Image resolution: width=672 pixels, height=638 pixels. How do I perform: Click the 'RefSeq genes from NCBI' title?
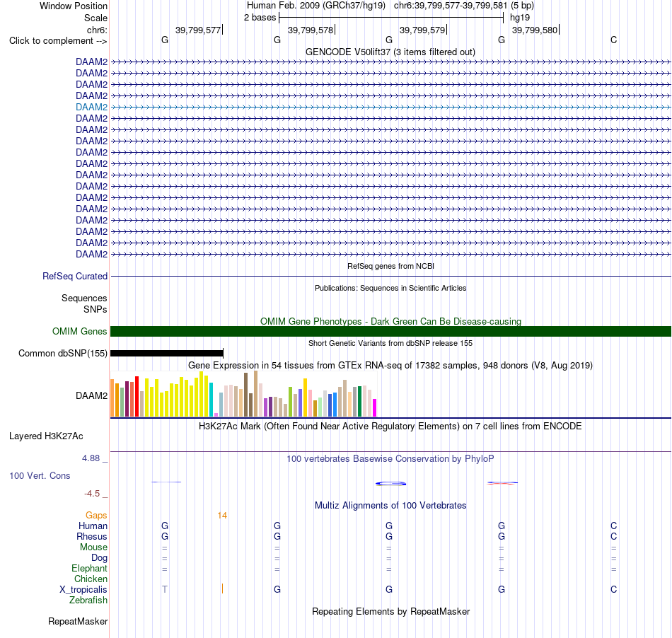click(390, 266)
